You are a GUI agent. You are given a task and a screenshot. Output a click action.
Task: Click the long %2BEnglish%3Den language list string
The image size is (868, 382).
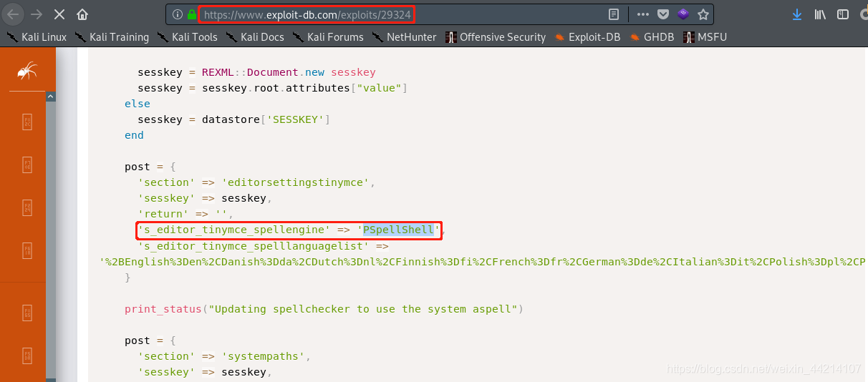coord(483,261)
